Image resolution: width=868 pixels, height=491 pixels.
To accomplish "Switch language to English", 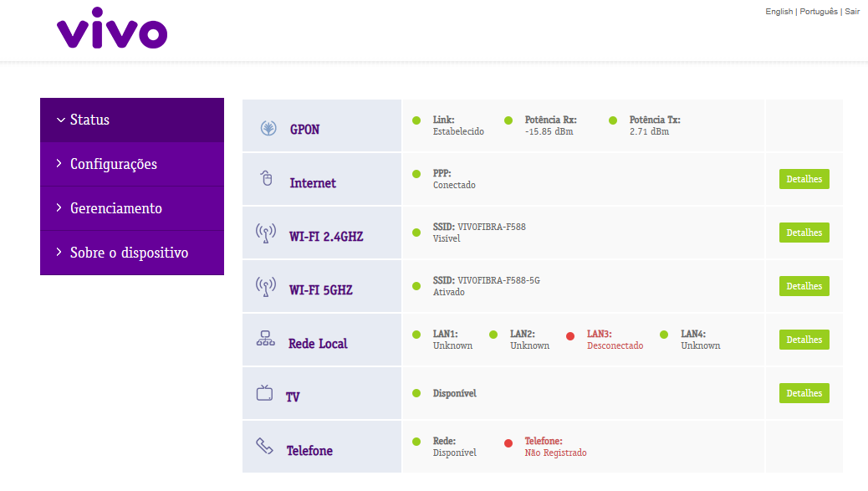I will click(779, 12).
